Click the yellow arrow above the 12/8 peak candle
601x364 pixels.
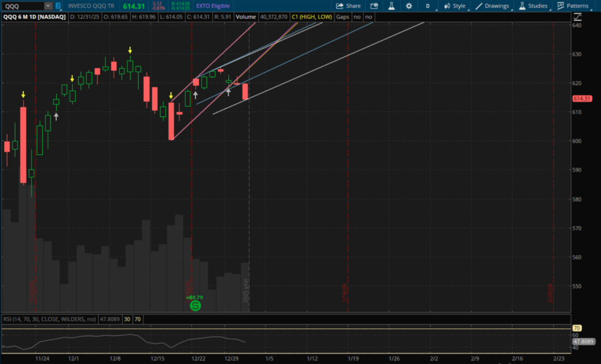pos(130,50)
